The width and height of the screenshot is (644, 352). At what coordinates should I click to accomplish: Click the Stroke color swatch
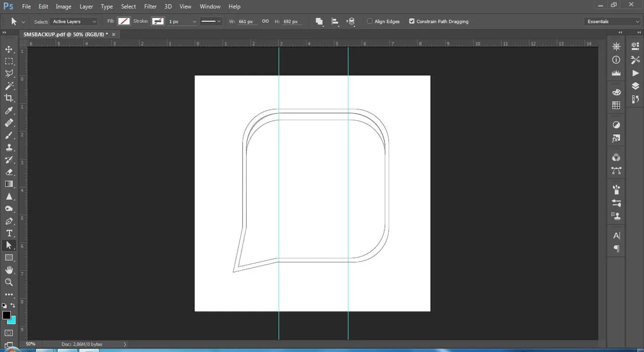pyautogui.click(x=158, y=22)
